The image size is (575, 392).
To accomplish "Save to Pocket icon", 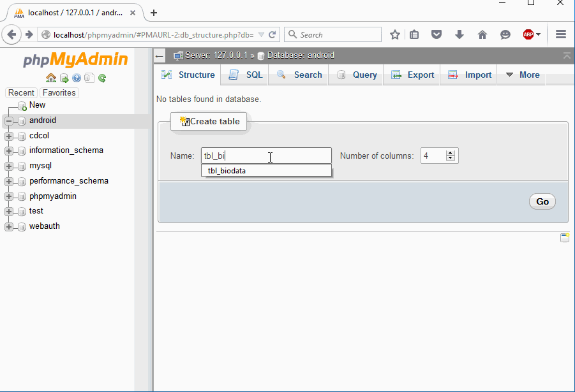I will coord(437,35).
